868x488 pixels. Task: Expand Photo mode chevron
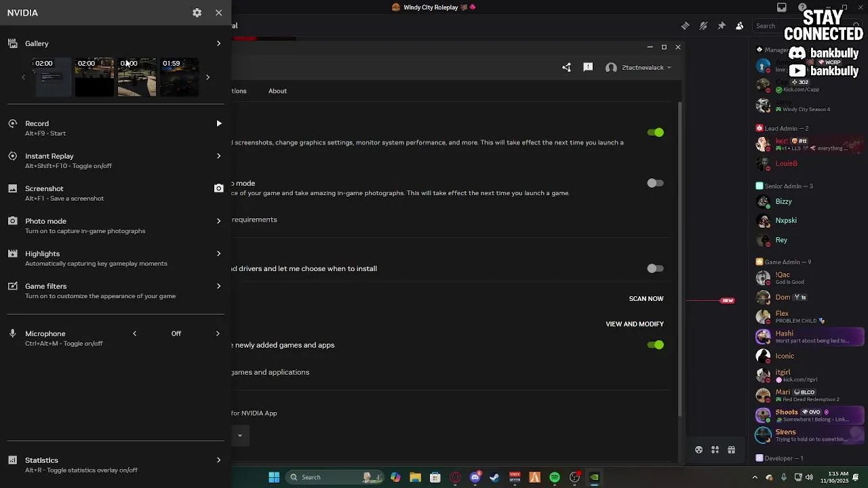point(218,221)
